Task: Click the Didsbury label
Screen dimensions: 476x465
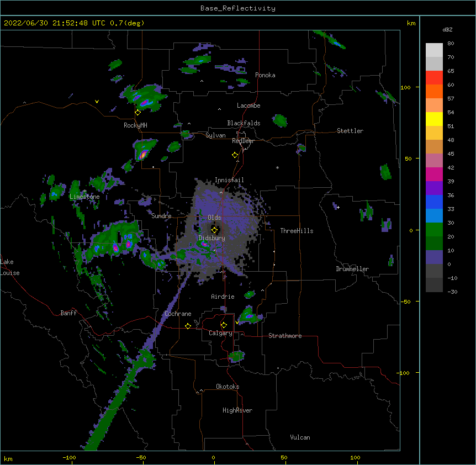Action: [x=212, y=238]
